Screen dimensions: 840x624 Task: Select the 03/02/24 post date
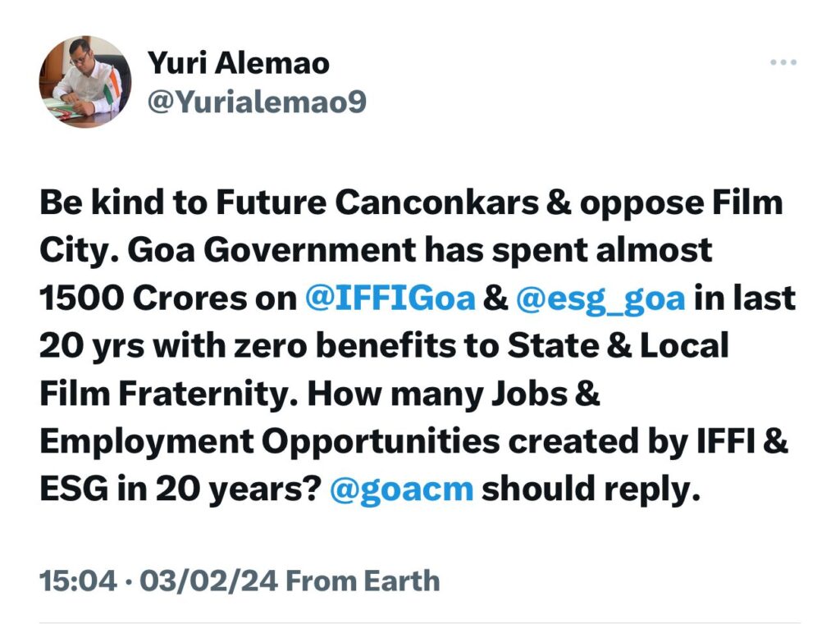click(208, 581)
